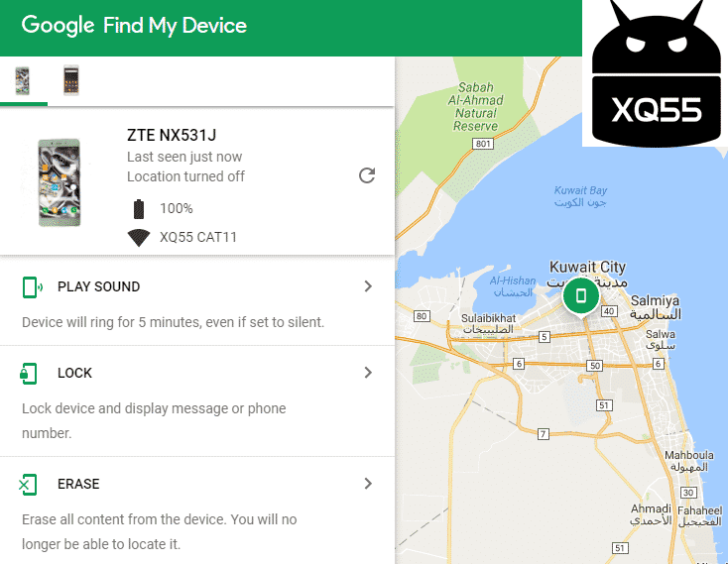The height and width of the screenshot is (564, 728).
Task: Click the Lock device icon
Action: 29,374
